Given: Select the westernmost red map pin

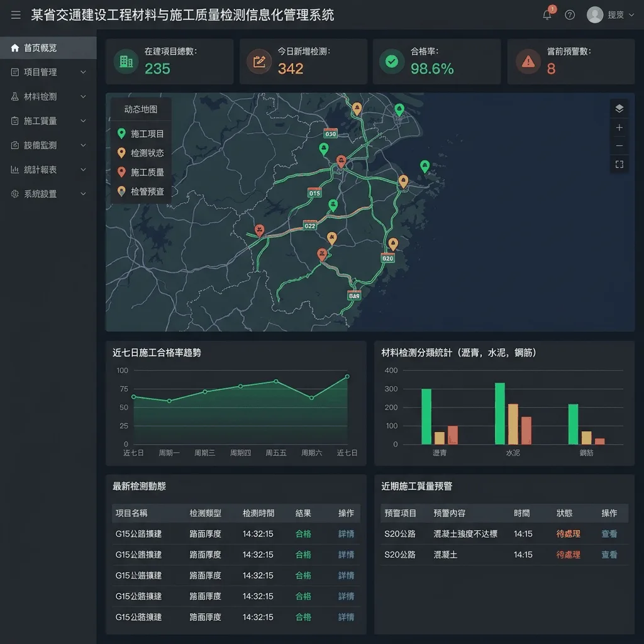Looking at the screenshot, I should point(259,230).
